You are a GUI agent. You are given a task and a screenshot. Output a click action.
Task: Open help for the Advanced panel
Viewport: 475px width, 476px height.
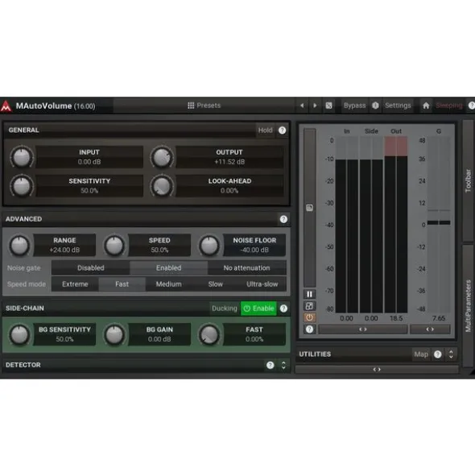(x=283, y=219)
